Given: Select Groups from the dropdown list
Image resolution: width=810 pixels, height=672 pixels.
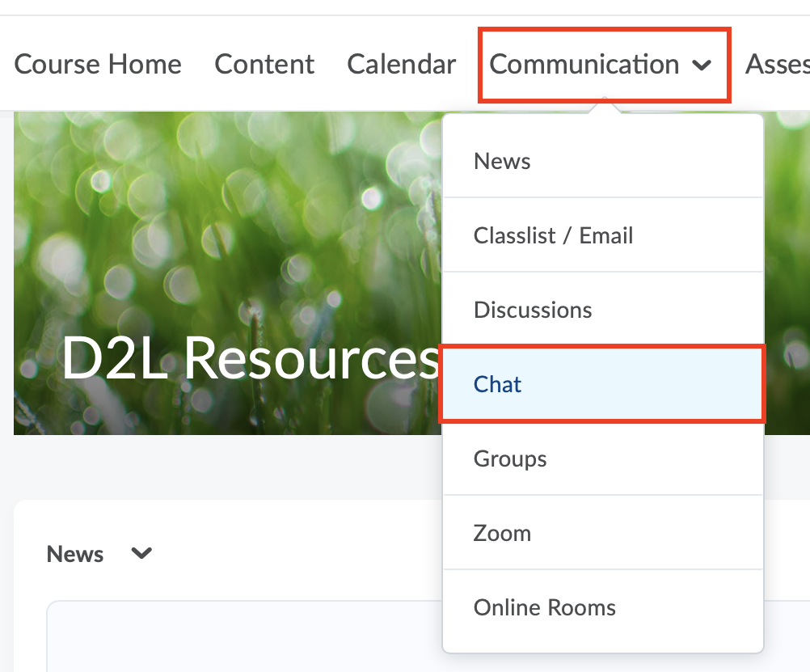Looking at the screenshot, I should [x=603, y=459].
